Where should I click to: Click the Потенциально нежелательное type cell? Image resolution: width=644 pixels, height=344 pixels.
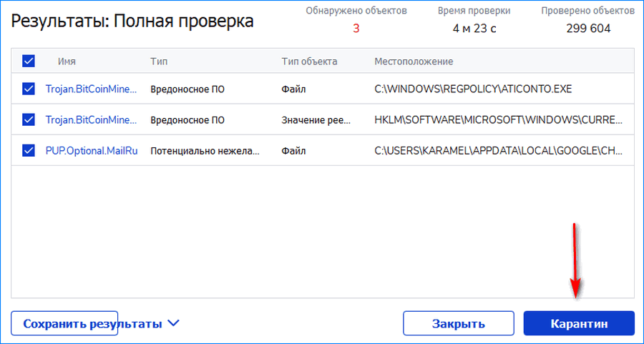point(205,150)
